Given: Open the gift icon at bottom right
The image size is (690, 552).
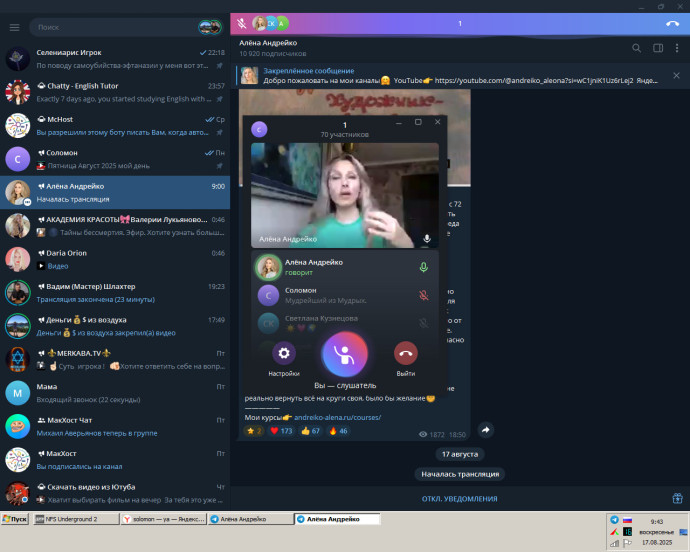Looking at the screenshot, I should (677, 498).
